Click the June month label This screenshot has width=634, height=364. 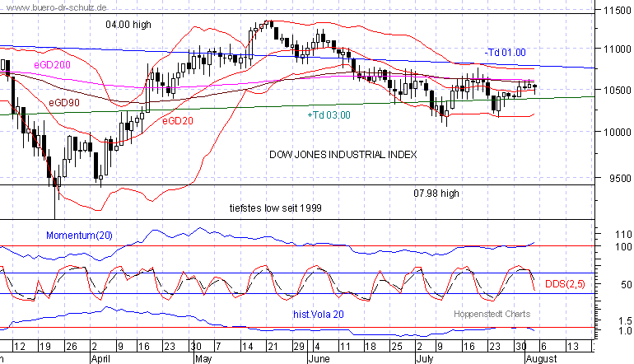coord(319,359)
